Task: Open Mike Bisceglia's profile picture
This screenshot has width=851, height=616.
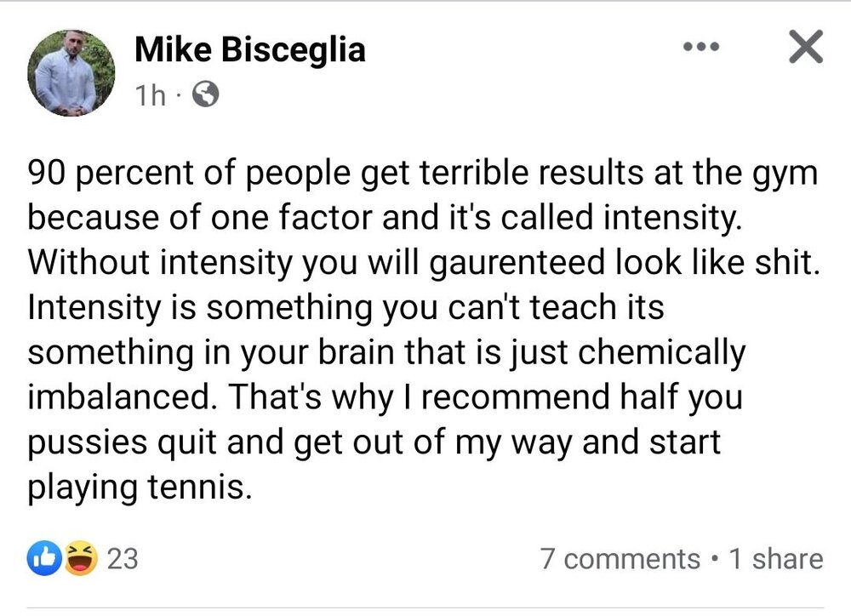Action: click(x=71, y=72)
